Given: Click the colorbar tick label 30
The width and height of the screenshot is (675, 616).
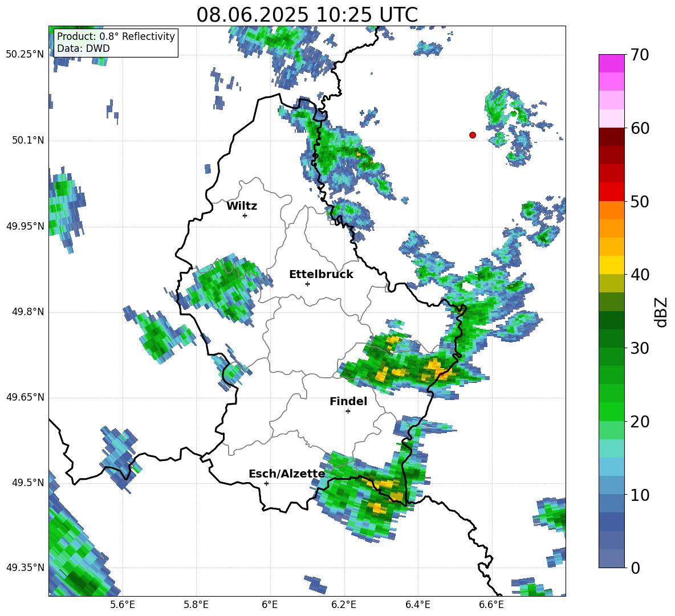Looking at the screenshot, I should [x=640, y=348].
